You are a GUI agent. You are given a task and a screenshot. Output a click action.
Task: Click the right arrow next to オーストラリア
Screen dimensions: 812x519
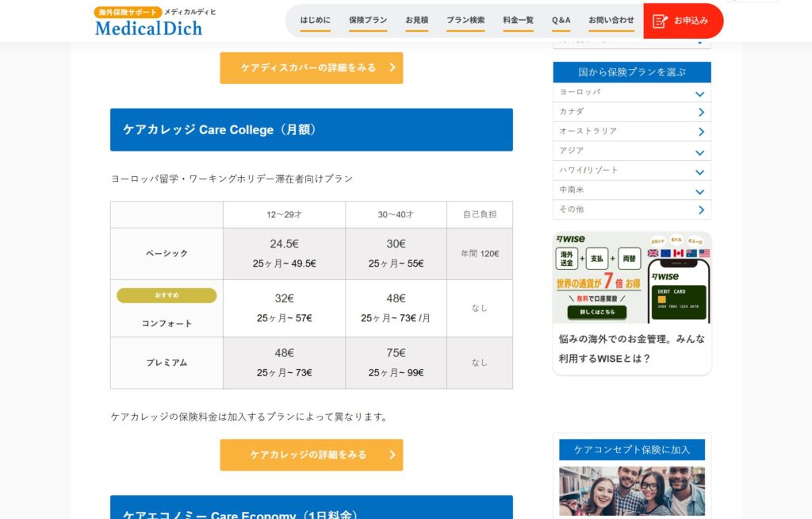point(700,132)
